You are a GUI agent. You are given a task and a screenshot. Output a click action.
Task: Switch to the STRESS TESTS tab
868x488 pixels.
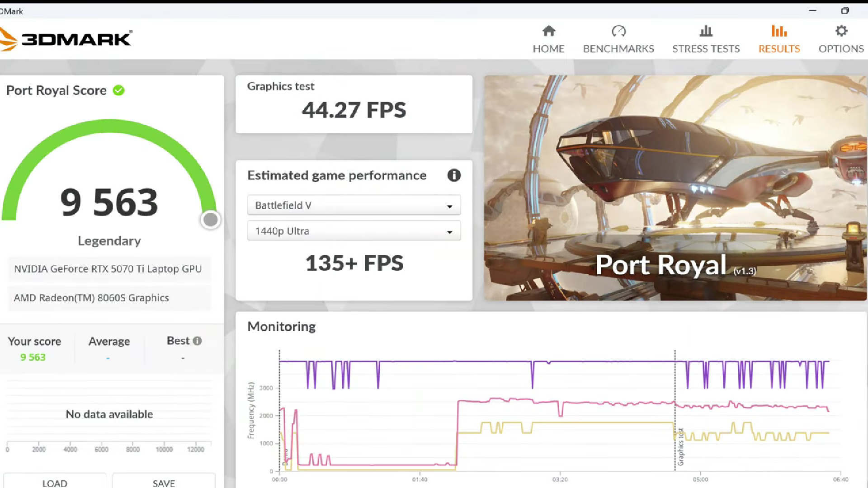point(706,48)
